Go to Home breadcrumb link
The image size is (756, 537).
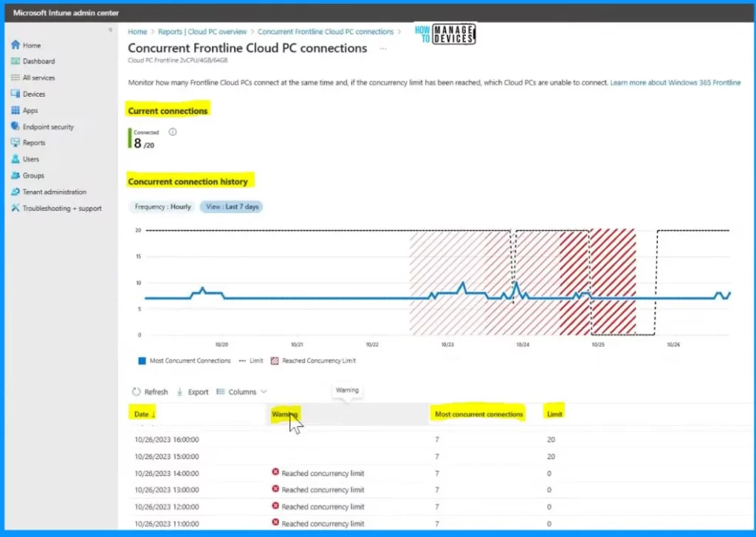(137, 31)
